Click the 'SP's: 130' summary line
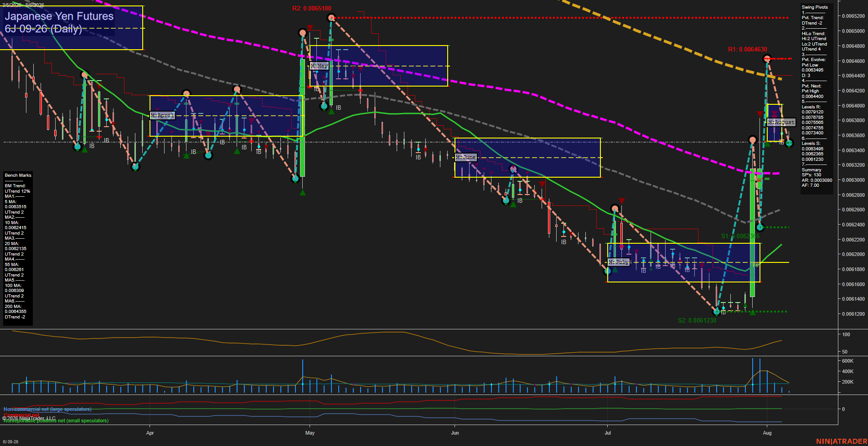 (x=811, y=175)
